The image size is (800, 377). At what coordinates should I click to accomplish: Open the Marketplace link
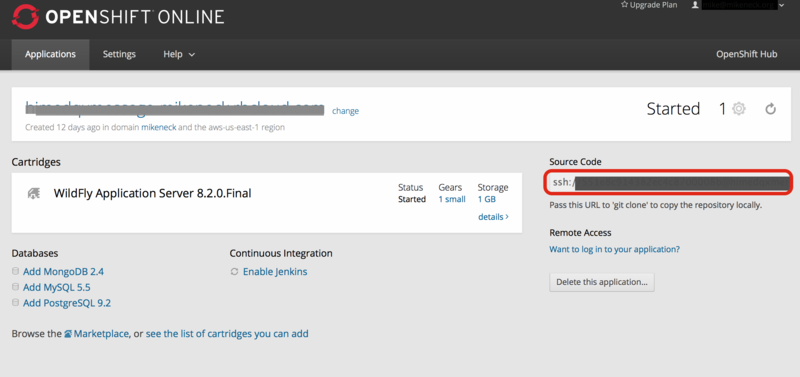click(x=101, y=334)
